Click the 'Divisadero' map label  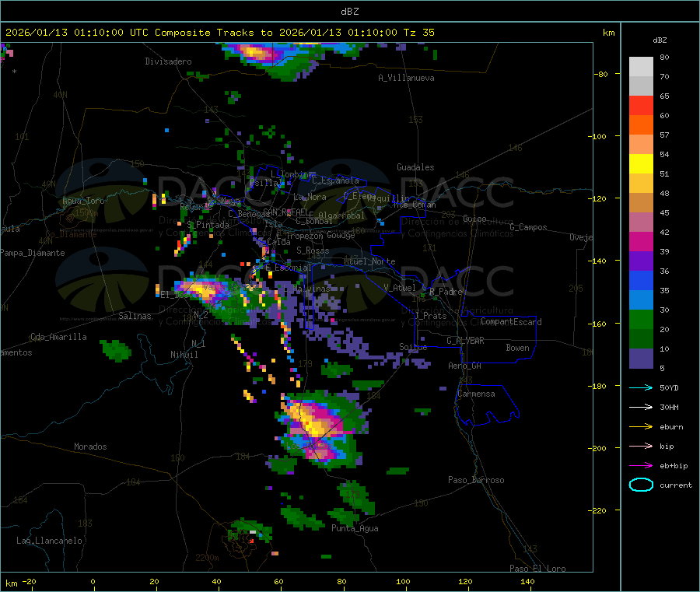(168, 61)
